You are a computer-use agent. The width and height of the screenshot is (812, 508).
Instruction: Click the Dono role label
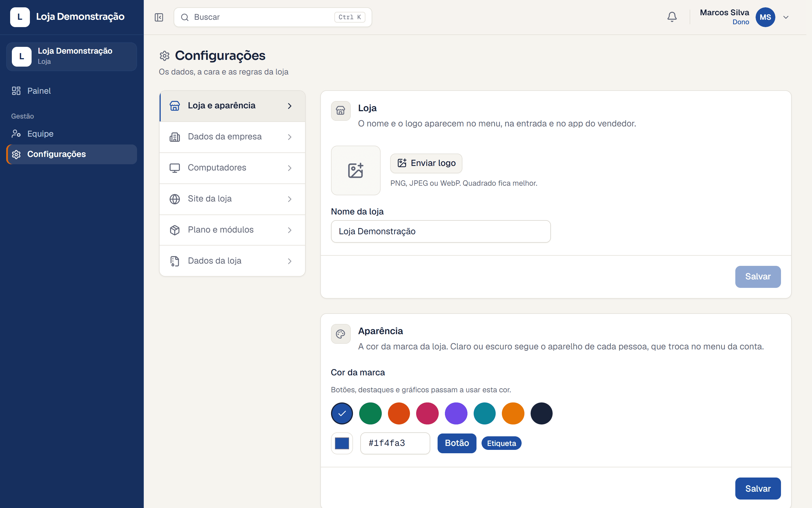[x=741, y=22]
